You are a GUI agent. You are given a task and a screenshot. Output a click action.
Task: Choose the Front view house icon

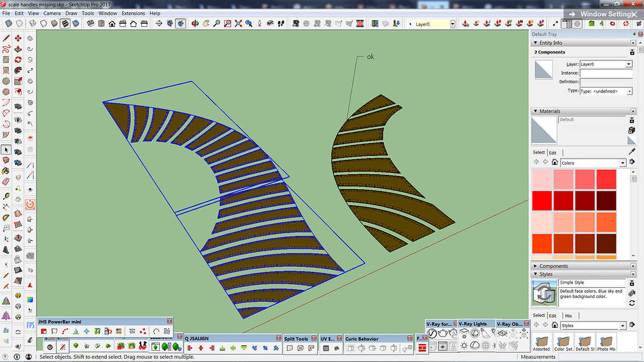tap(111, 24)
